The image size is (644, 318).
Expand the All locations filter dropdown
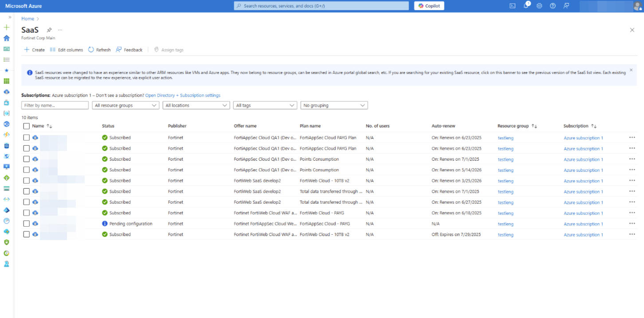(x=196, y=105)
